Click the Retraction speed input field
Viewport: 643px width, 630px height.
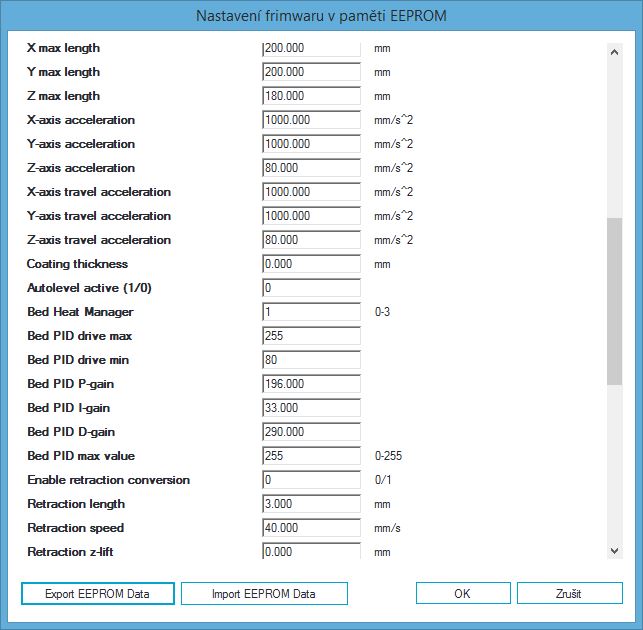click(311, 528)
